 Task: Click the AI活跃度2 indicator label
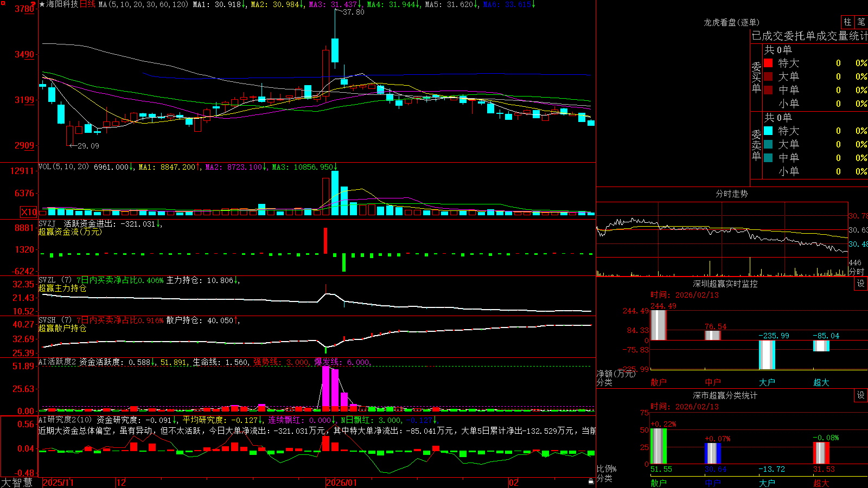pos(57,362)
